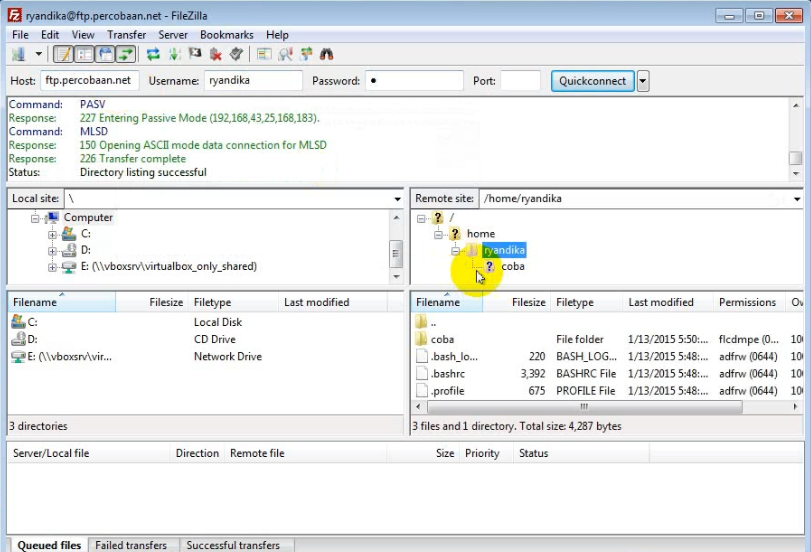Toggle transfer queue display
This screenshot has height=552, width=811.
(126, 54)
